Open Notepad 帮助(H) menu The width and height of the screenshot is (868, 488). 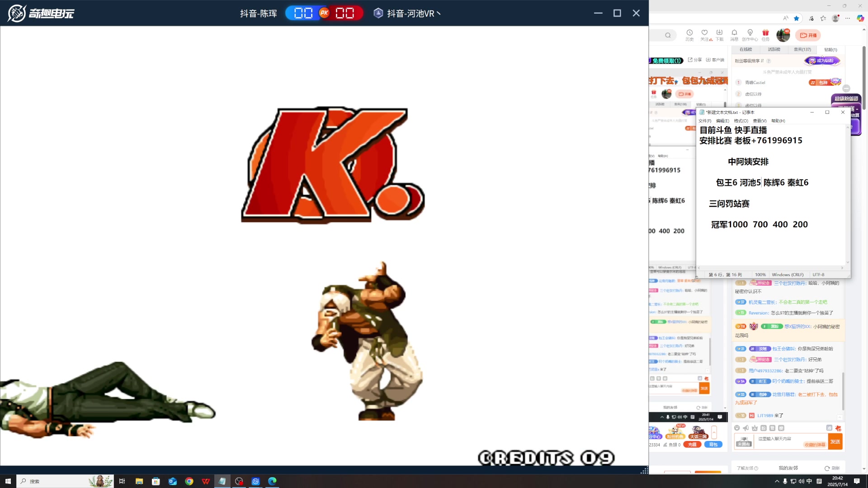[x=778, y=121]
